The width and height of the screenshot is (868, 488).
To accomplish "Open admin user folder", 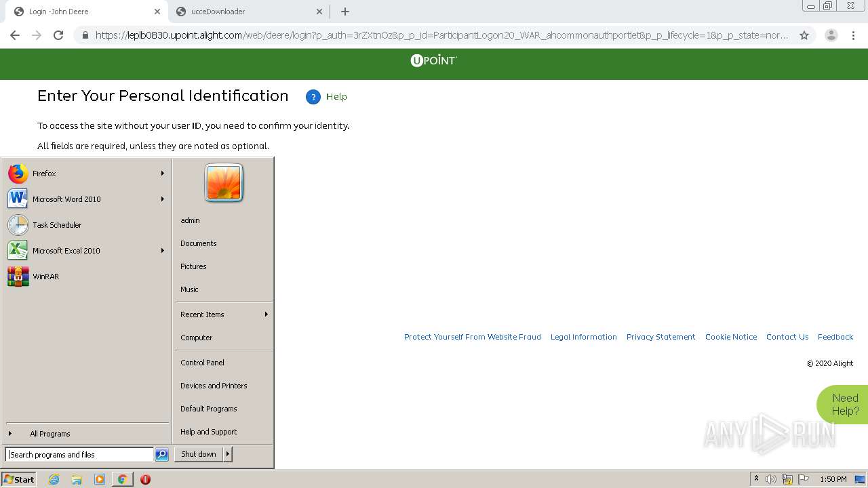I will point(190,220).
